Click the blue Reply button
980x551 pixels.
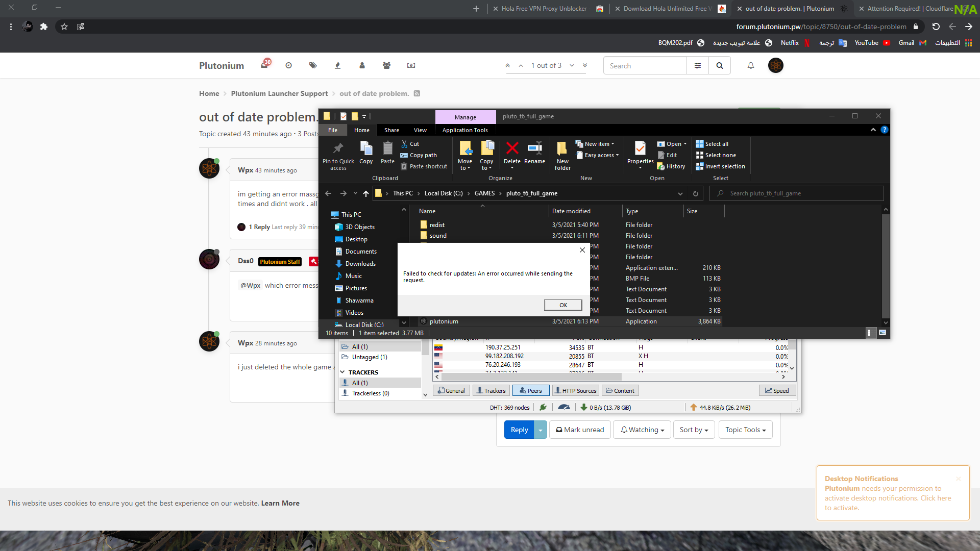pyautogui.click(x=519, y=430)
